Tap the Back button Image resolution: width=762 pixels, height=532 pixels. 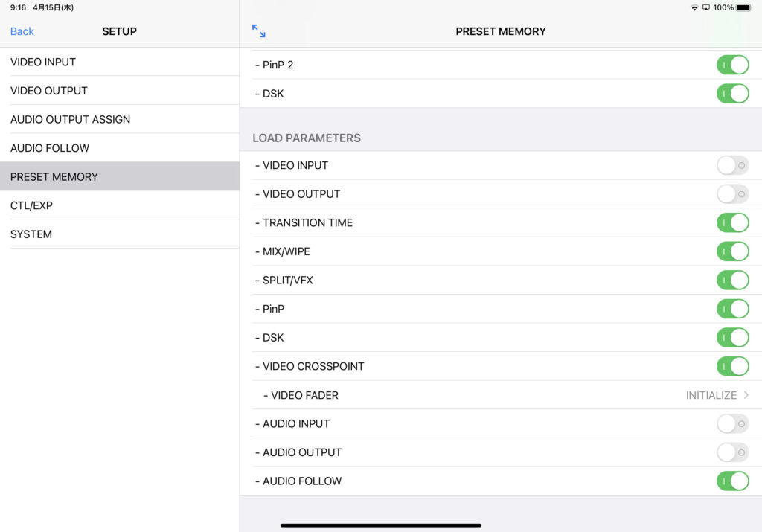22,31
